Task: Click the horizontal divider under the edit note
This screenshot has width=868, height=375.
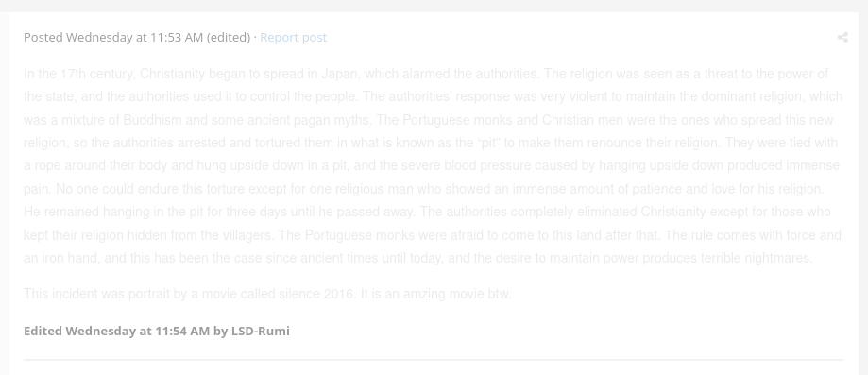Action: point(434,360)
